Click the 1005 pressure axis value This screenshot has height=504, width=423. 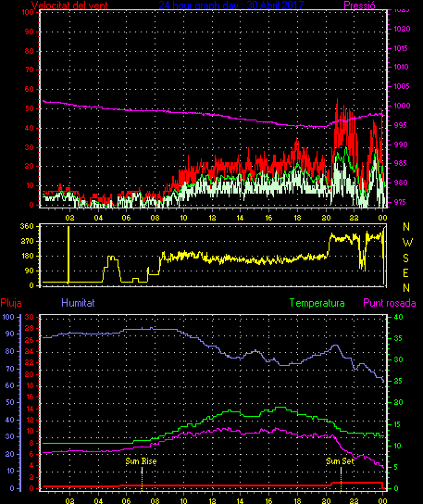(x=402, y=86)
